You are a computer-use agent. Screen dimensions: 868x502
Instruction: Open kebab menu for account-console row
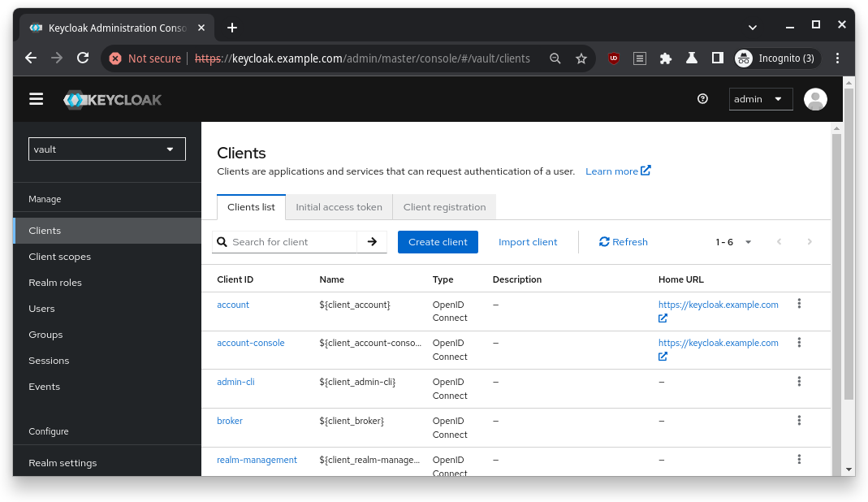click(799, 343)
